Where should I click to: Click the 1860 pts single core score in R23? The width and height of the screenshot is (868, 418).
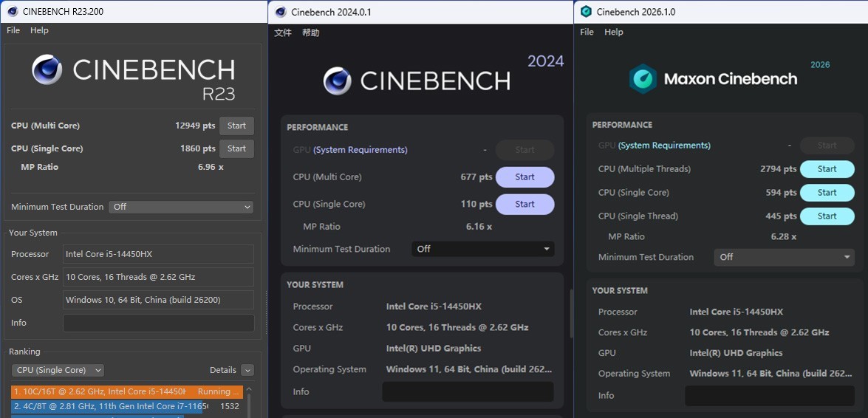tap(198, 148)
